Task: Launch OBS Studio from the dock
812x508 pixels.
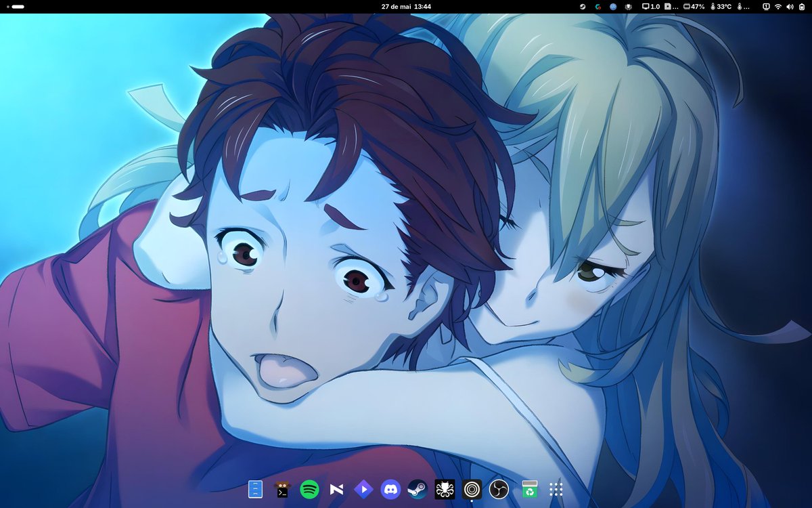Action: (x=499, y=488)
